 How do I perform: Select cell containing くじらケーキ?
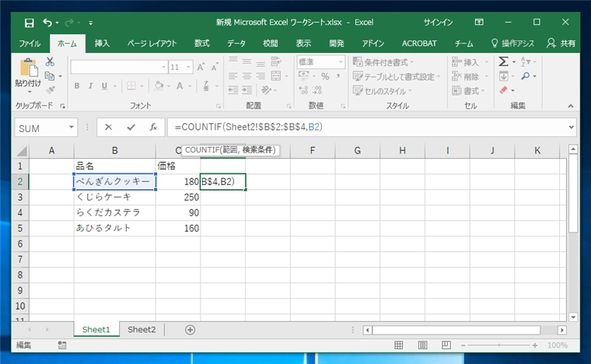(x=114, y=197)
